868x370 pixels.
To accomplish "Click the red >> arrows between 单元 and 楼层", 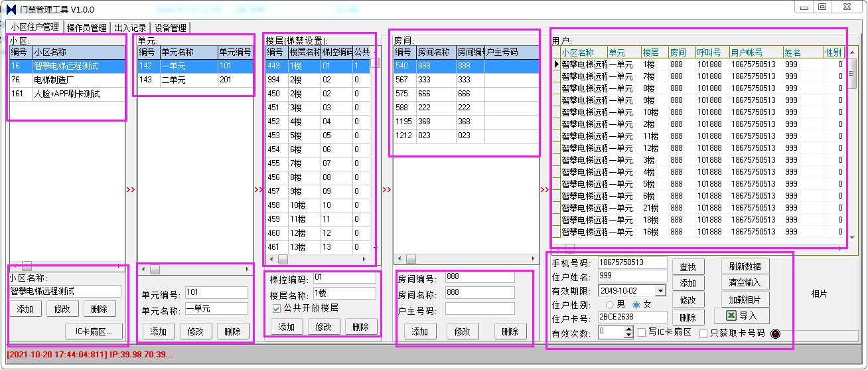I will 259,190.
